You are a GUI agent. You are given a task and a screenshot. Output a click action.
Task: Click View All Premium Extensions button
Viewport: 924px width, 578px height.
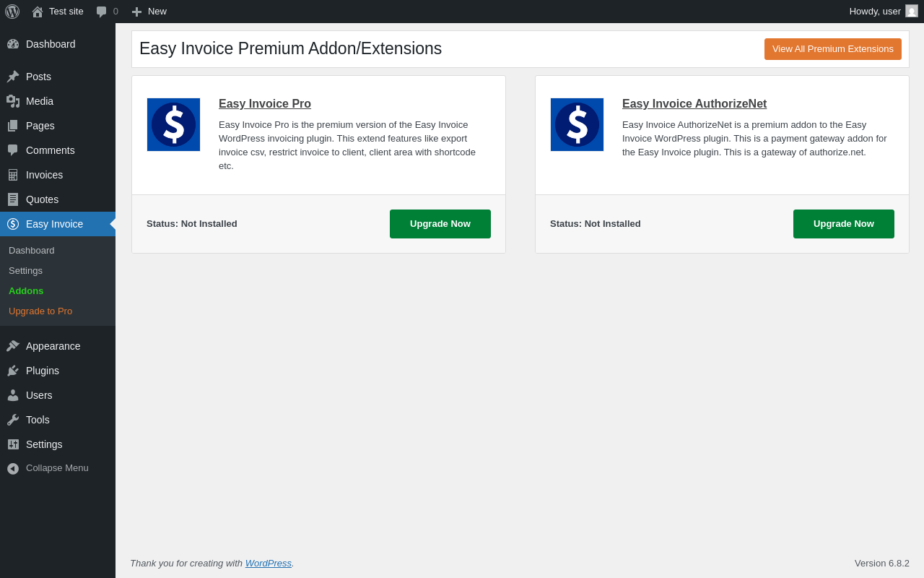(833, 49)
